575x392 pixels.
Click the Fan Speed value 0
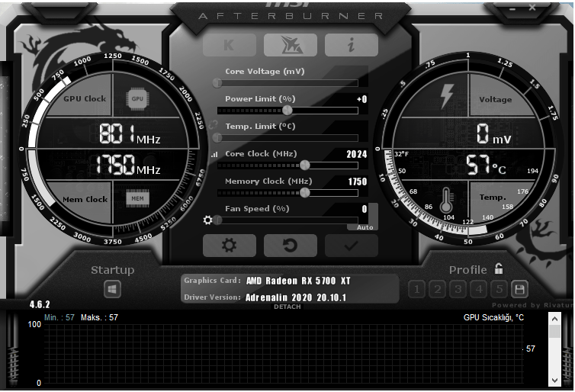click(365, 209)
